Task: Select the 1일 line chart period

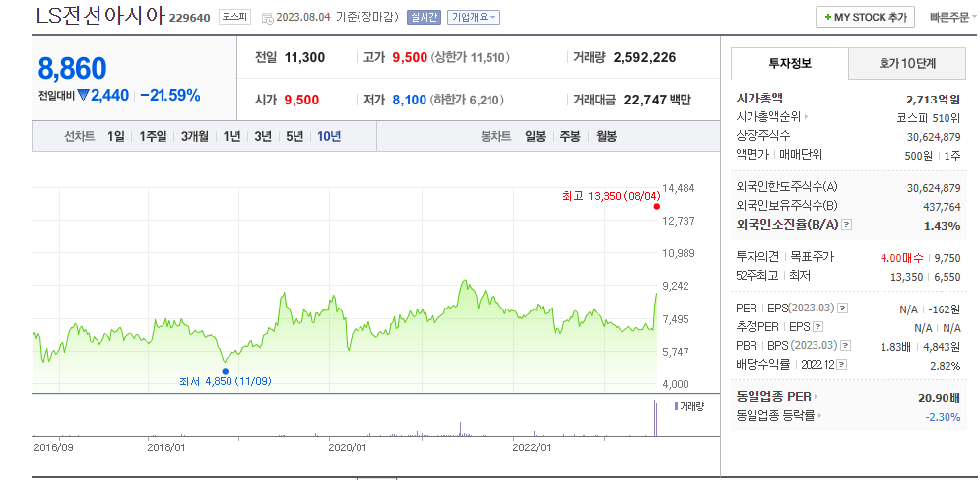Action: pyautogui.click(x=116, y=136)
